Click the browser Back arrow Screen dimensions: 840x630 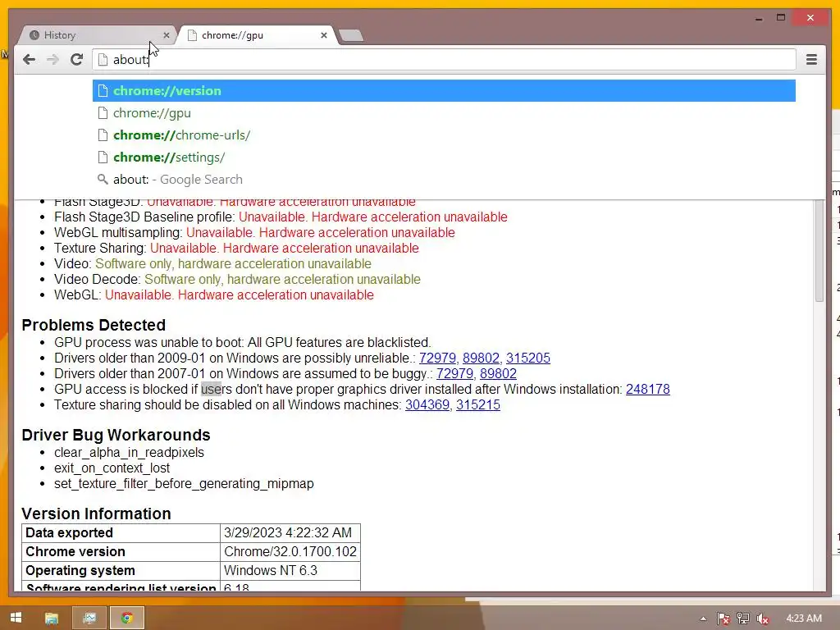coord(29,59)
